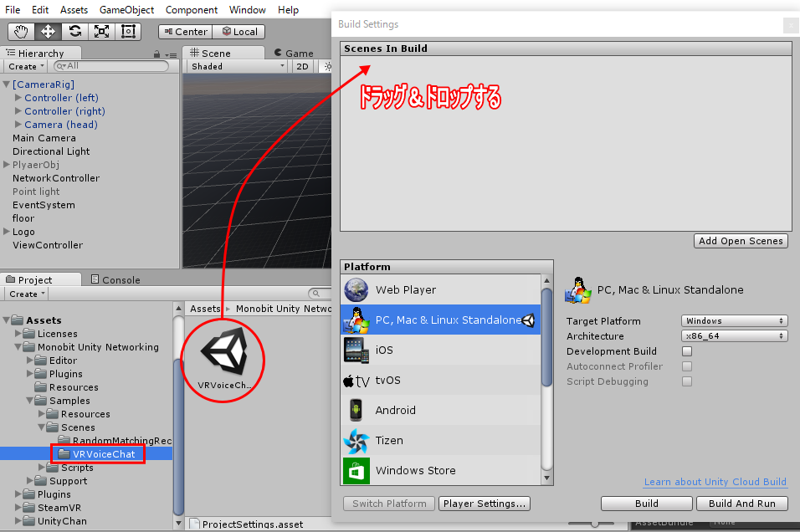Open Learn about Unity Cloud Build link
Image resolution: width=800 pixels, height=532 pixels.
pos(715,482)
